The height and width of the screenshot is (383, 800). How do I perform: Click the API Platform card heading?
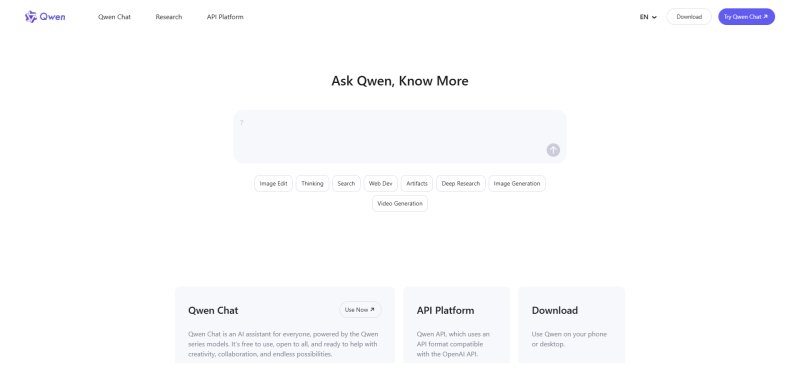click(445, 311)
